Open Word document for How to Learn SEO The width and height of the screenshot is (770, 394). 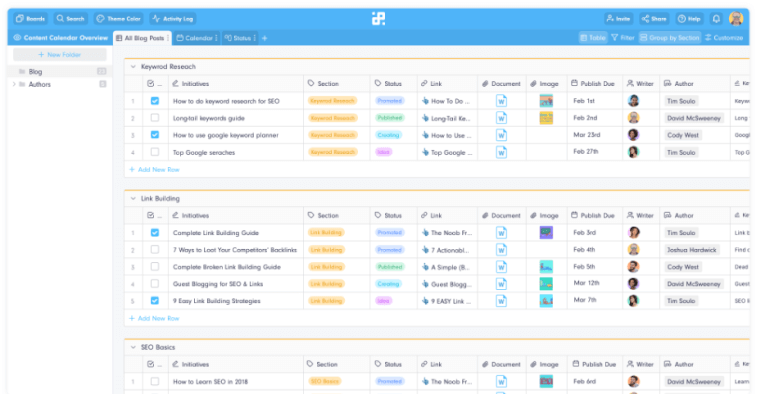[501, 381]
